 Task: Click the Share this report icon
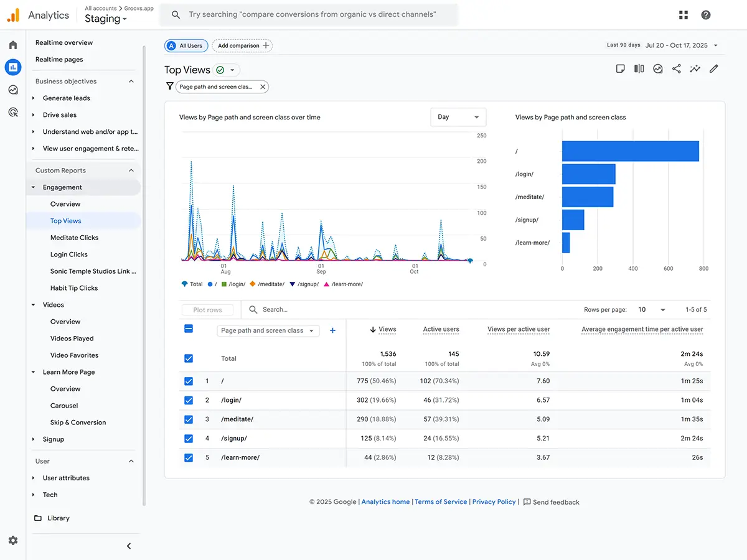click(677, 69)
